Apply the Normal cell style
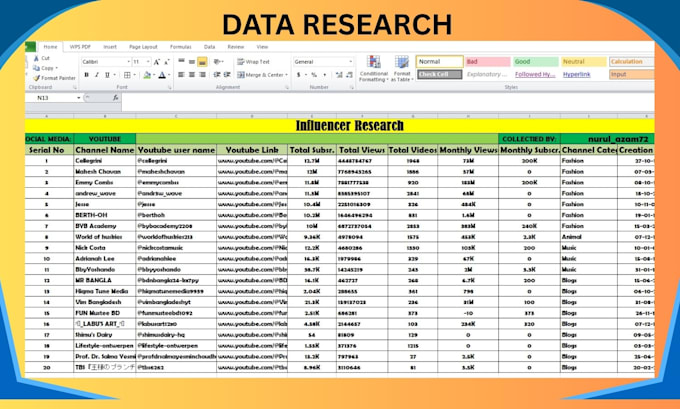 (x=439, y=62)
